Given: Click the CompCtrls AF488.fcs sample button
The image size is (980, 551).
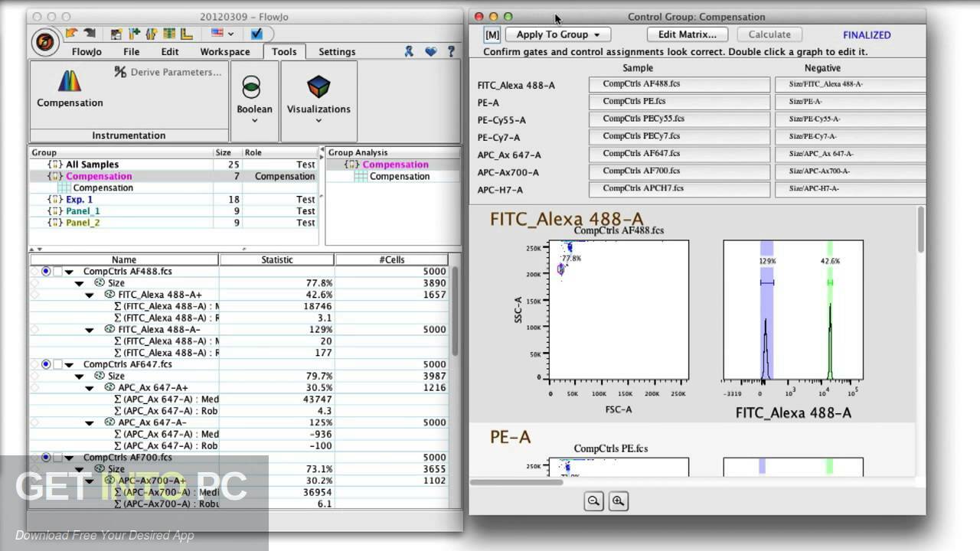Looking at the screenshot, I should tap(679, 85).
